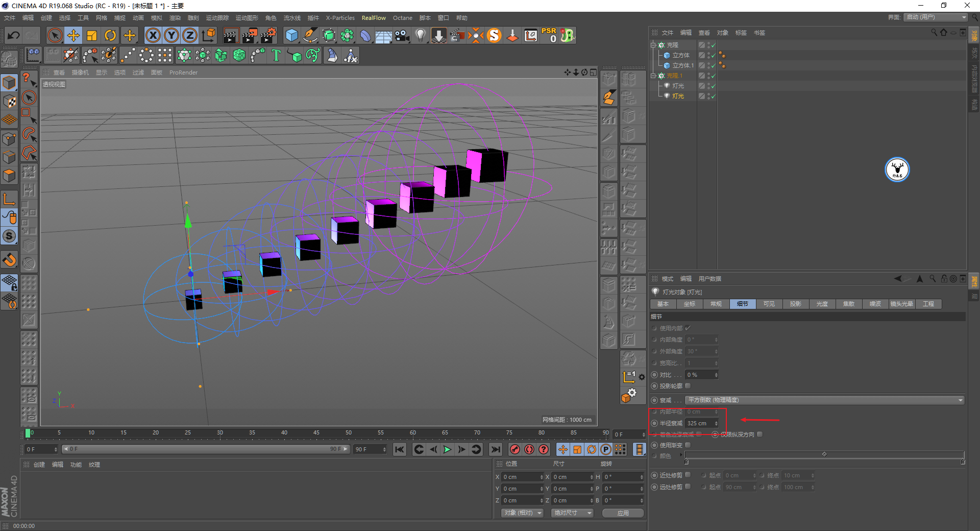Open the 对象 (相对) coordinate dropdown
The image size is (980, 531).
522,513
